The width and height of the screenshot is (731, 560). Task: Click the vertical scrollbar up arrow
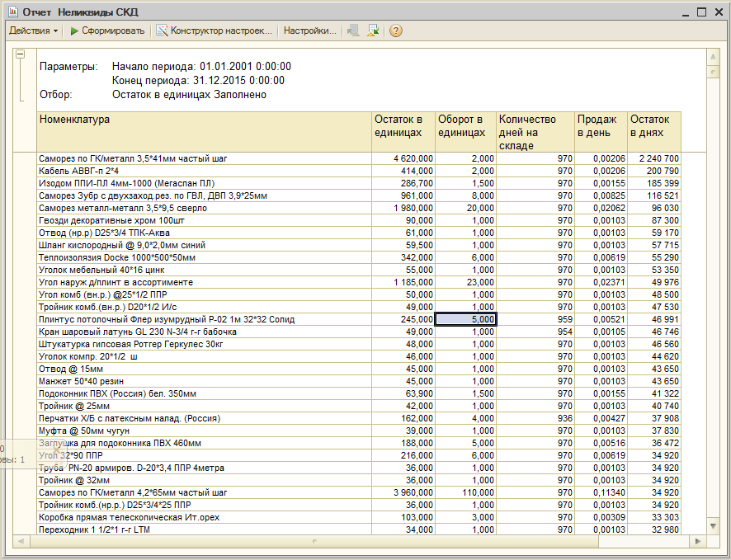pyautogui.click(x=713, y=57)
